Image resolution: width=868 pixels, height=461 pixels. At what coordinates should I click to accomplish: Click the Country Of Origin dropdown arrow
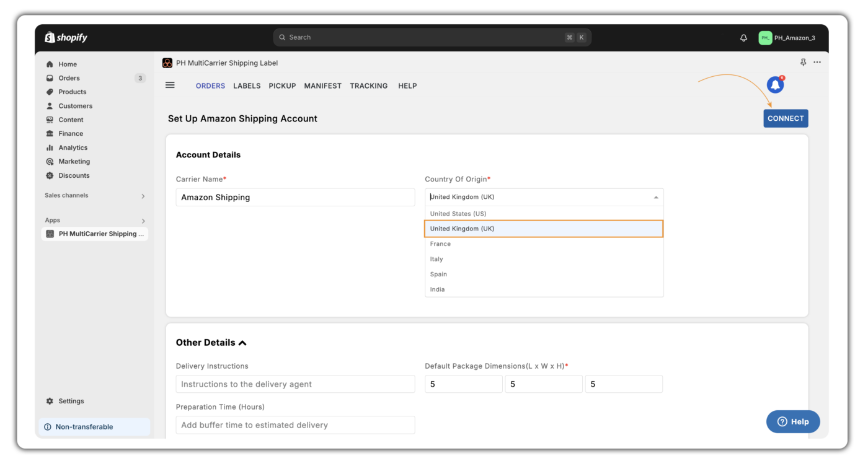656,197
